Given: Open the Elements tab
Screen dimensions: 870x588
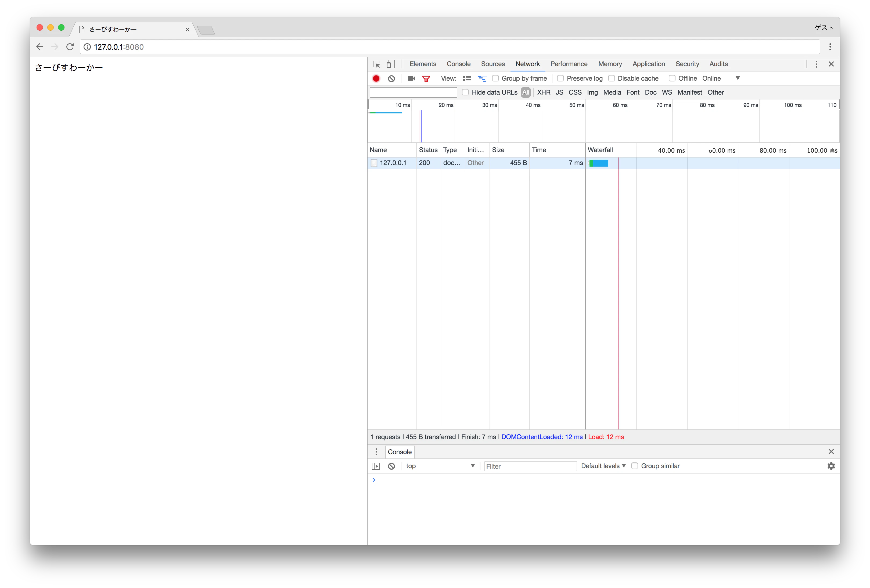Looking at the screenshot, I should click(423, 64).
